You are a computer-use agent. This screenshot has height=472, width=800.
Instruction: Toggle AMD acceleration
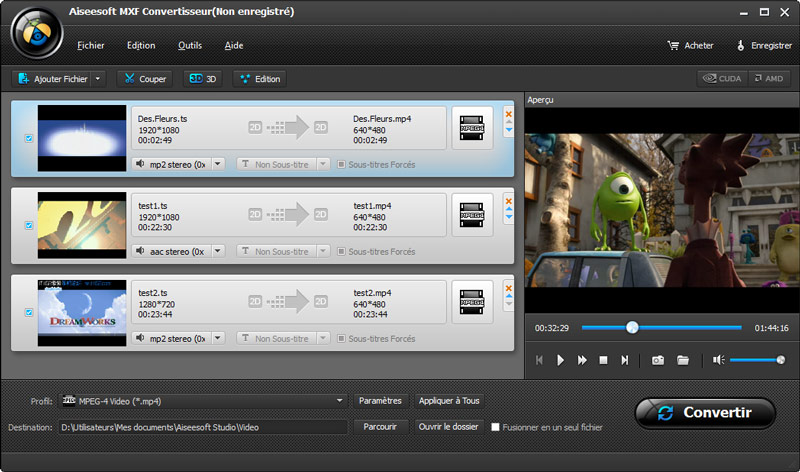(769, 79)
